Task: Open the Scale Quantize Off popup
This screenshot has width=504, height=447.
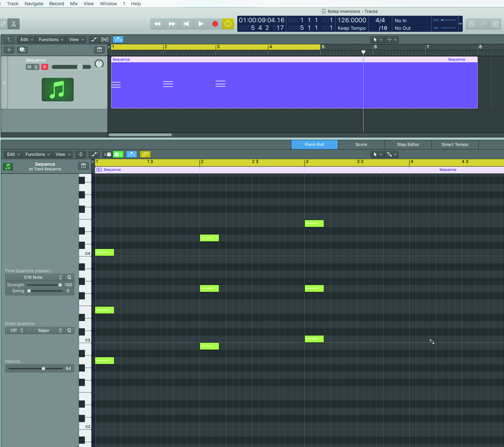Action: 15,330
